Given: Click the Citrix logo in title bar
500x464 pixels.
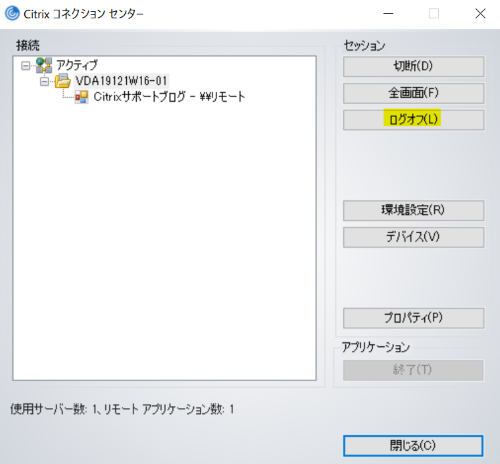Looking at the screenshot, I should tap(12, 13).
